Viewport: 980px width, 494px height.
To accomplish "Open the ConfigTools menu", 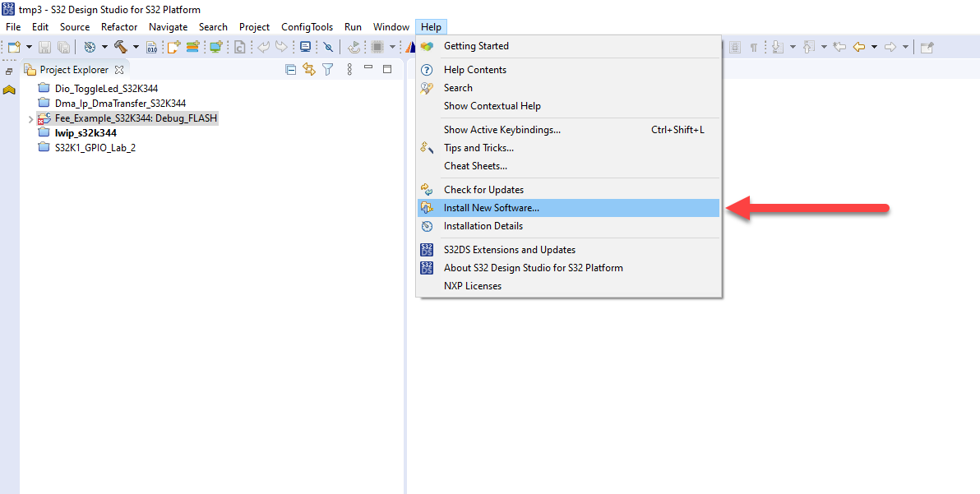I will 307,26.
